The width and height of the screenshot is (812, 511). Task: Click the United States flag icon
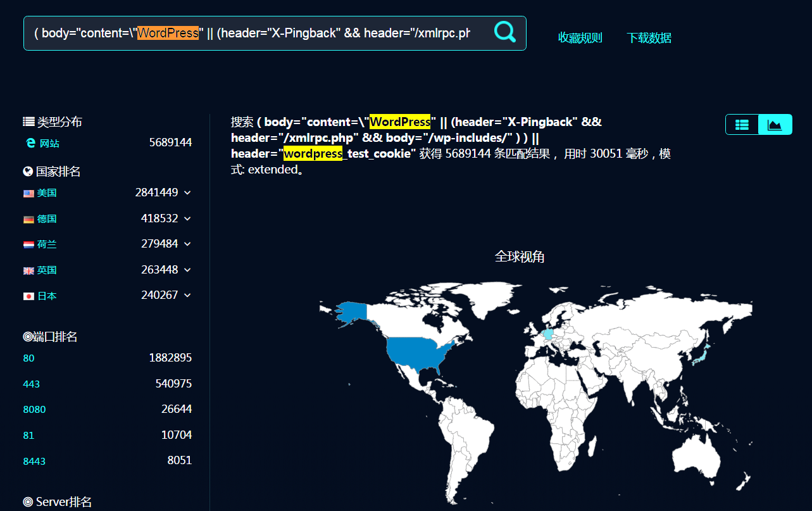coord(28,193)
